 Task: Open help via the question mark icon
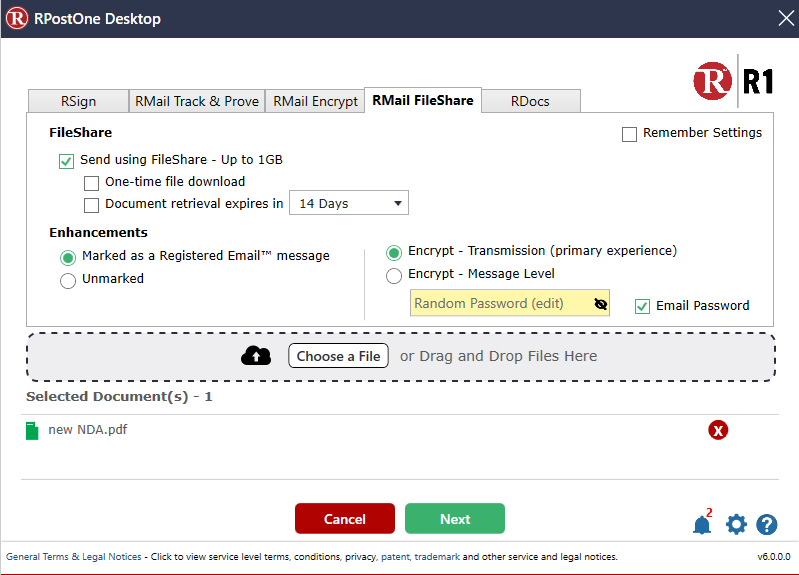pyautogui.click(x=766, y=525)
